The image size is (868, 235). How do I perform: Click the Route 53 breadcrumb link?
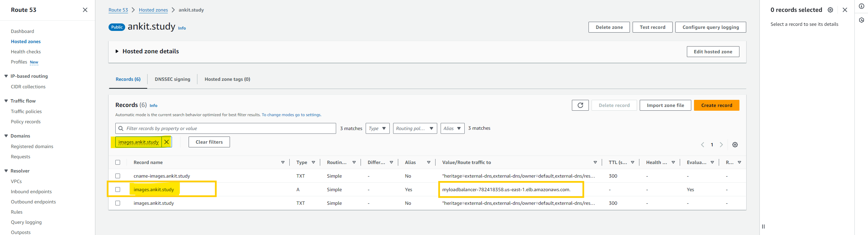point(118,10)
